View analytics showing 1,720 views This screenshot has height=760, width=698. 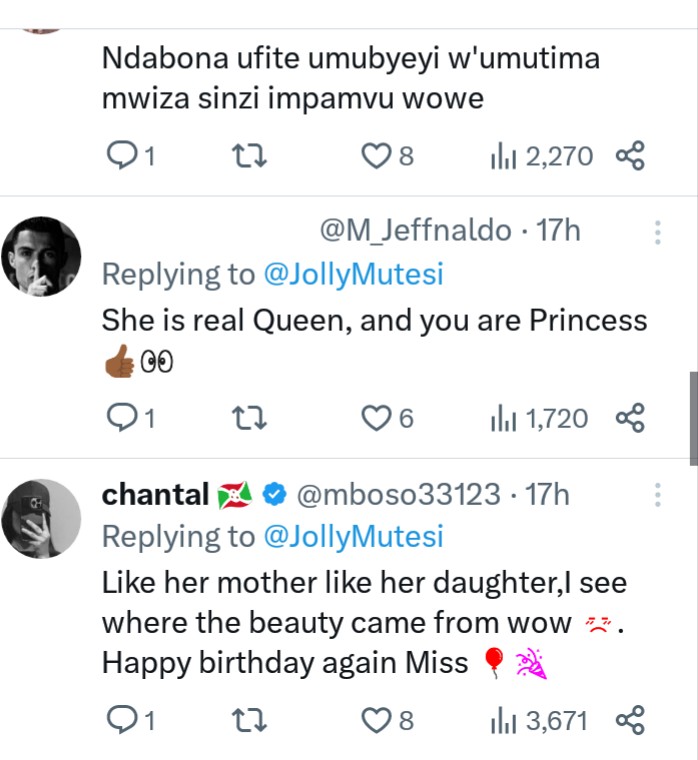(538, 418)
